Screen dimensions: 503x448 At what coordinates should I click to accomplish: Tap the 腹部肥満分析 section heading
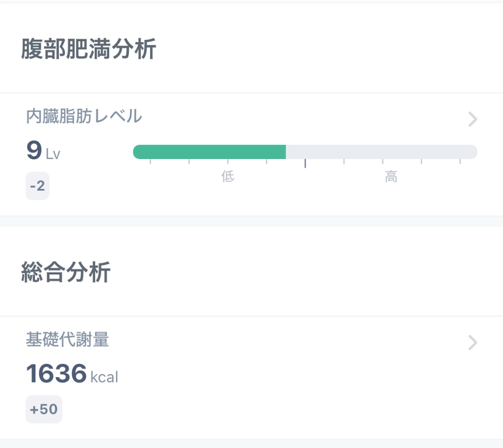88,49
